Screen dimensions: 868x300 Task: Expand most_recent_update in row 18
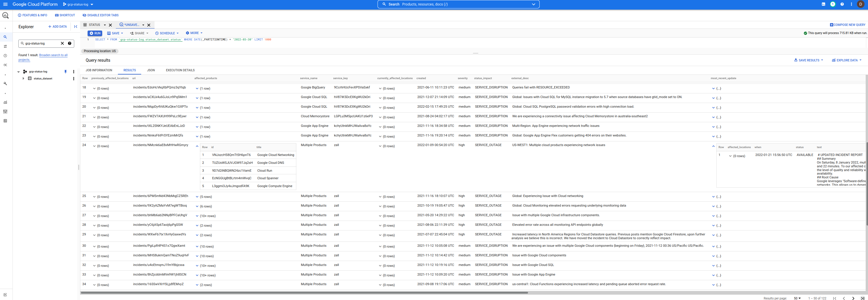713,88
